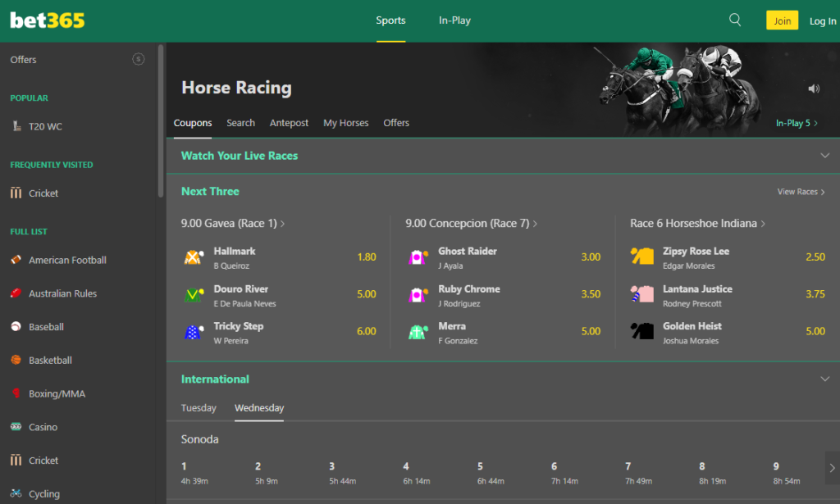
Task: Select the American Football icon in sidebar
Action: (16, 260)
